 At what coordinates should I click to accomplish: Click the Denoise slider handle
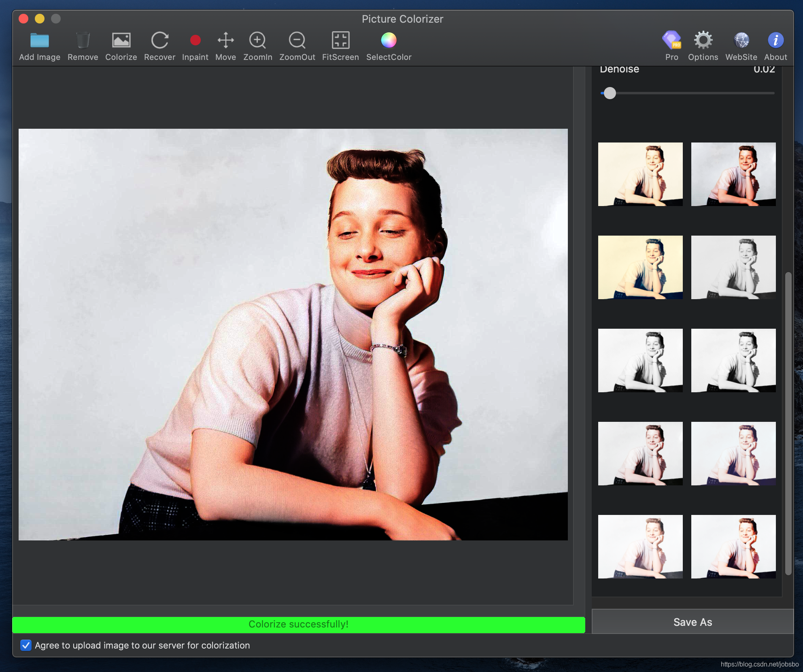point(610,94)
